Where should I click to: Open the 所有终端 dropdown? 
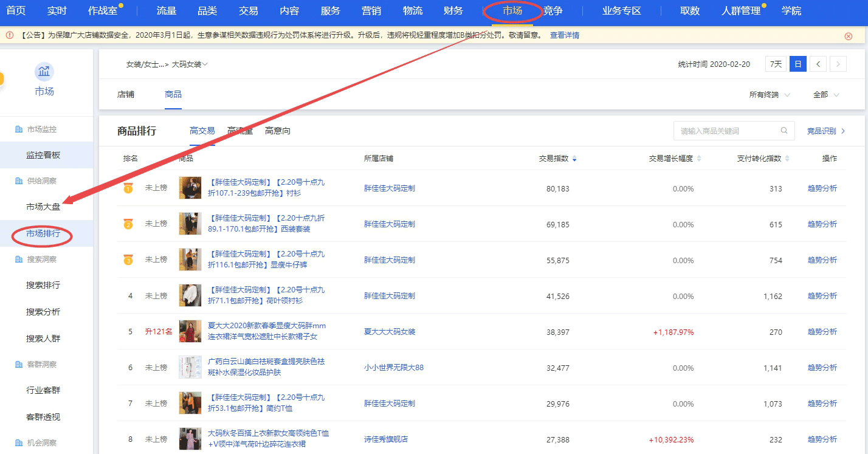pos(770,95)
